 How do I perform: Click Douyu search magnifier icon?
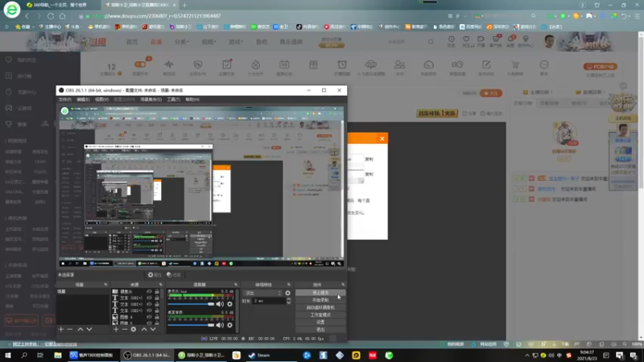[x=431, y=42]
